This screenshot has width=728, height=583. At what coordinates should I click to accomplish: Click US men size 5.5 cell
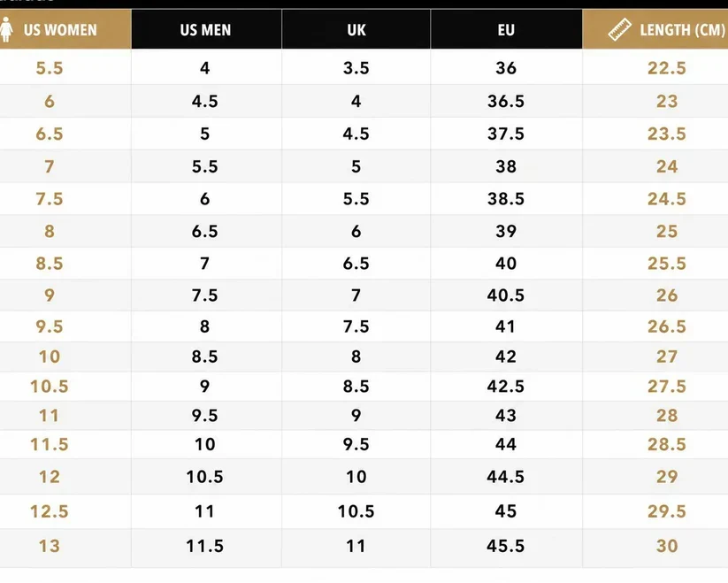click(204, 166)
